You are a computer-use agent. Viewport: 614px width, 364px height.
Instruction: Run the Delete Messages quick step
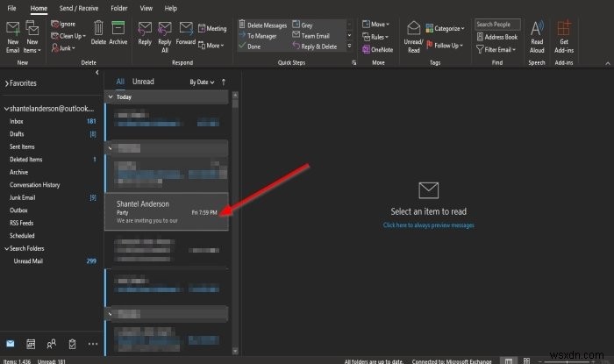click(x=263, y=25)
